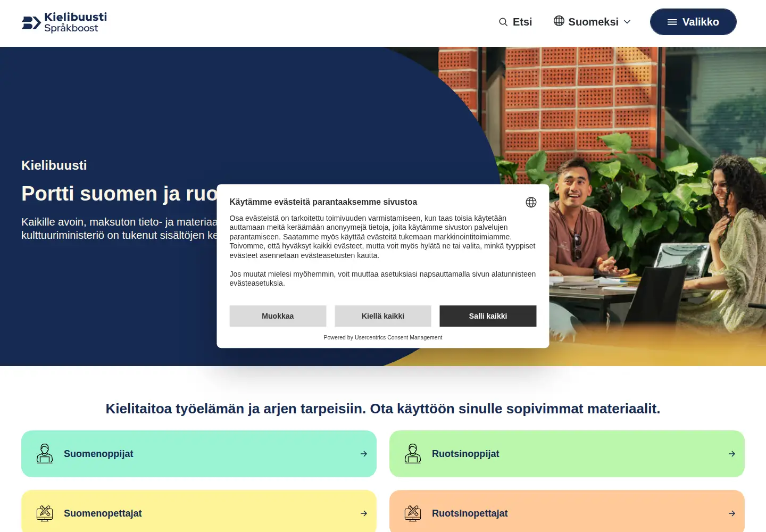Open the Ruotsinoppijat card link
The height and width of the screenshot is (532, 766).
pyautogui.click(x=567, y=454)
